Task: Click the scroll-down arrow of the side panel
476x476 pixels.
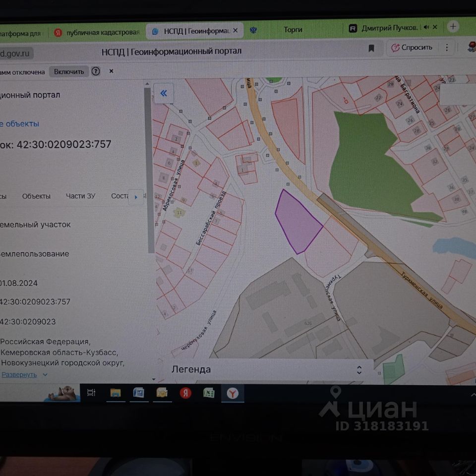Action: 153,379
